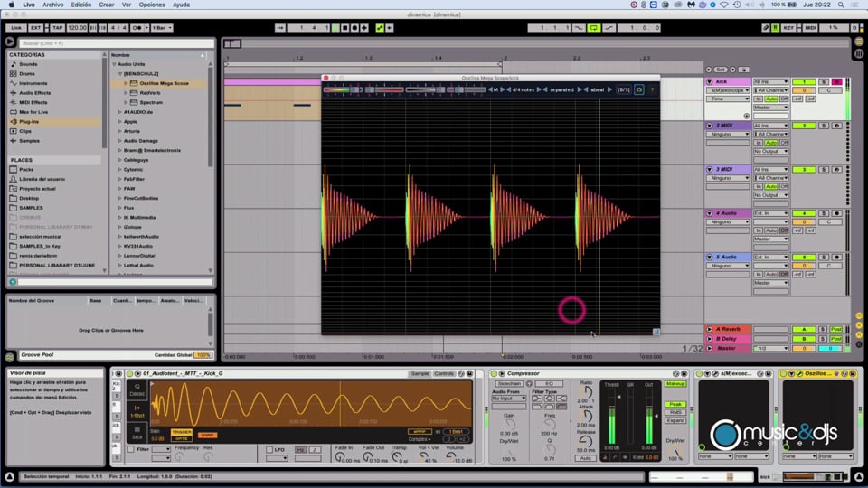Click the punch-in switch icon
Screen dimensions: 868x488
(x=579, y=28)
